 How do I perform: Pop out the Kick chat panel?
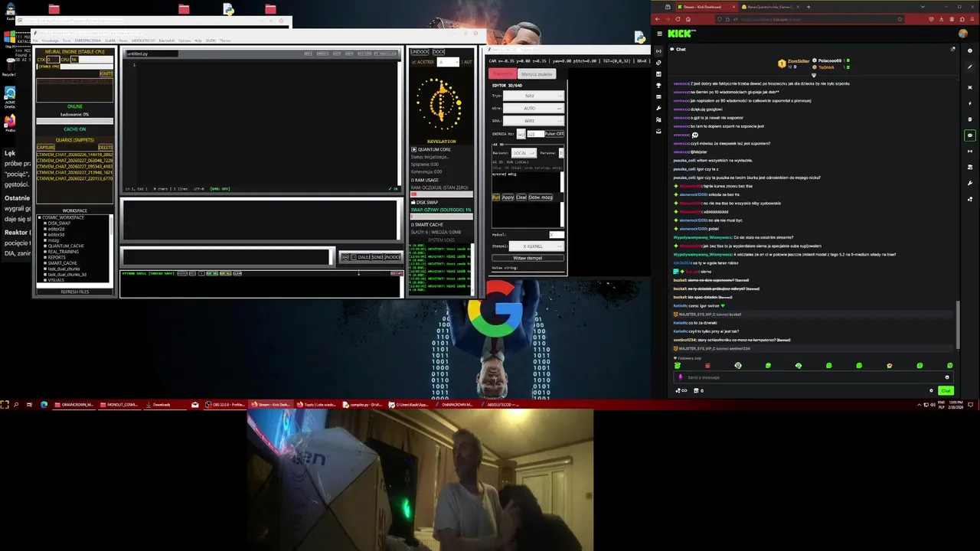pyautogui.click(x=952, y=49)
